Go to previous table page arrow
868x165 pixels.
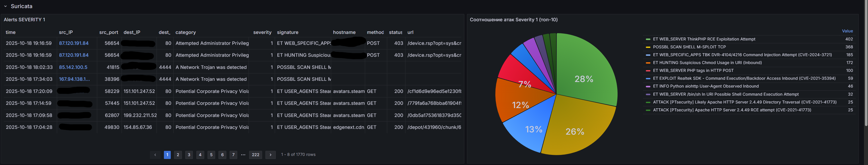pos(155,155)
